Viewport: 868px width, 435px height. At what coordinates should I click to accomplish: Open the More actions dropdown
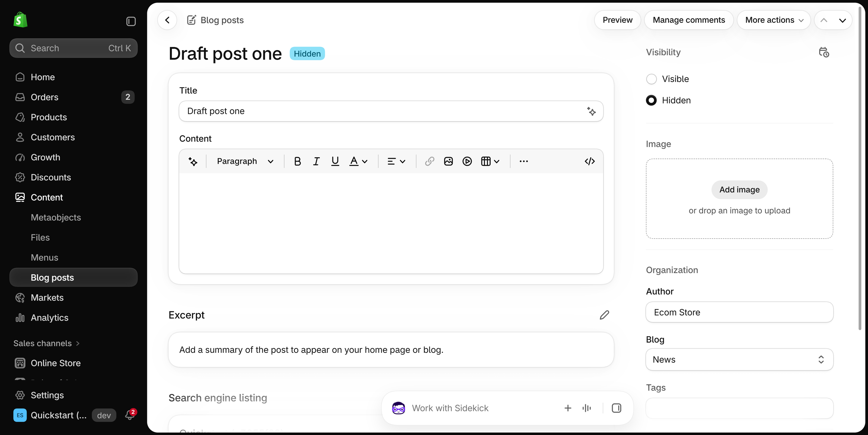click(774, 20)
